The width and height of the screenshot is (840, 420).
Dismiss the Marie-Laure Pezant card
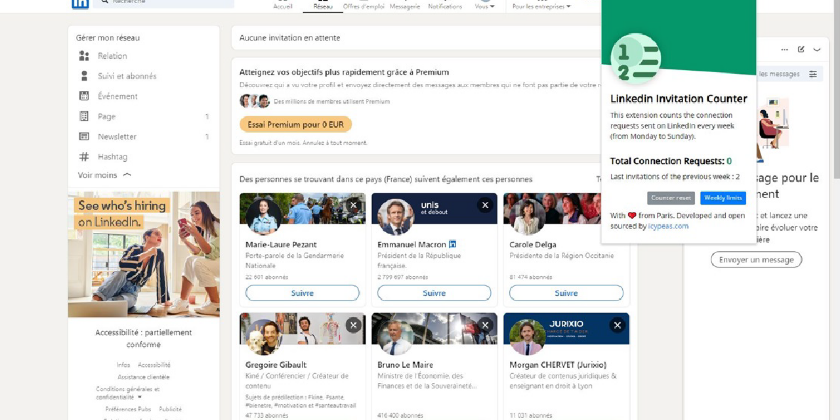[x=353, y=205]
